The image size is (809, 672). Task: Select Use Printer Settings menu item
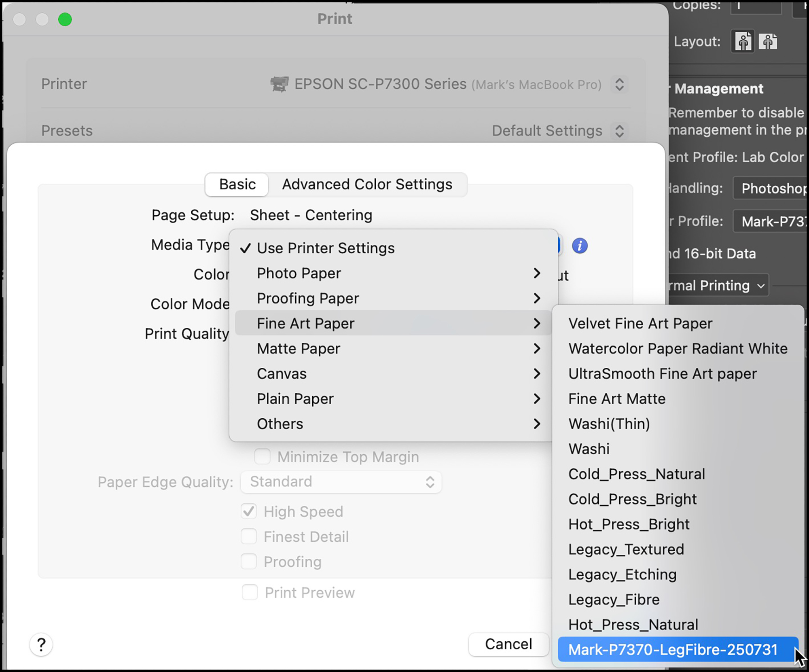[393, 248]
